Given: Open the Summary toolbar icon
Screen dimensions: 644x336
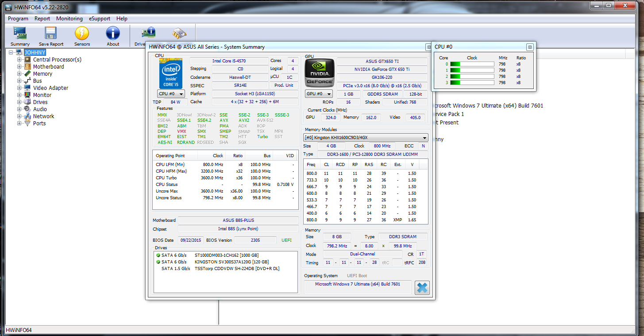Looking at the screenshot, I should (20, 36).
